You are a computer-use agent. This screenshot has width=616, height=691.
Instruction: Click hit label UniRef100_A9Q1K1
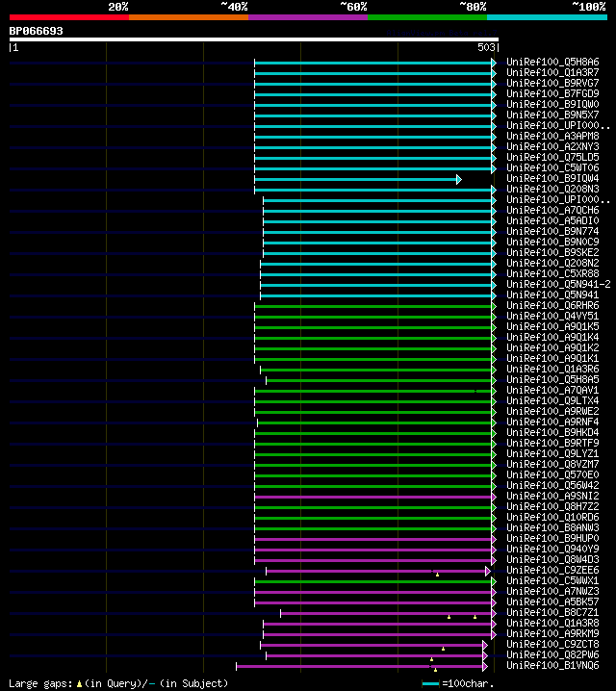tap(552, 358)
